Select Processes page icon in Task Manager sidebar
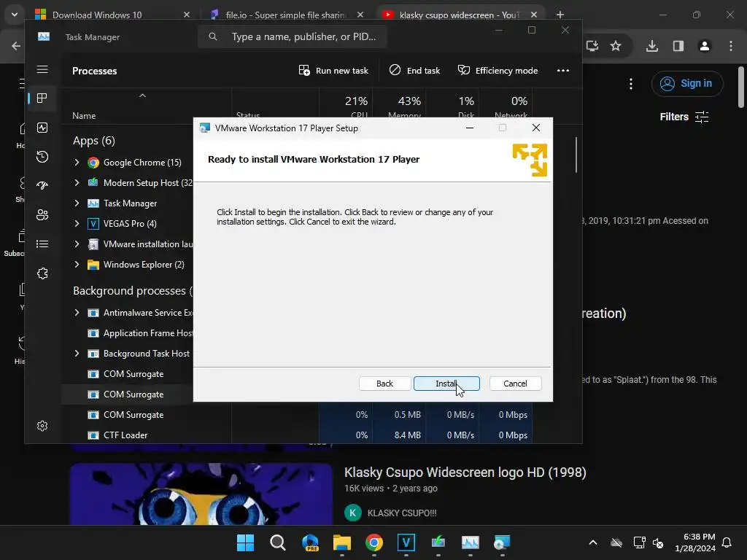Image resolution: width=747 pixels, height=560 pixels. tap(42, 98)
